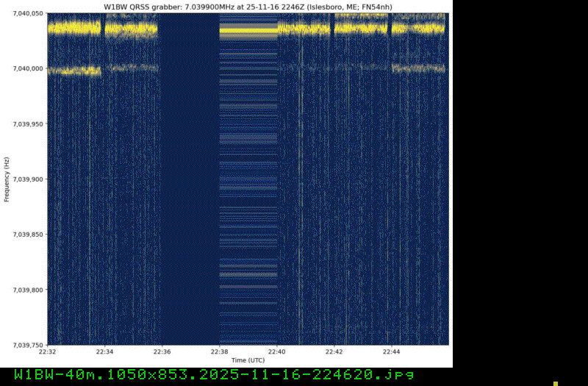Click the small yellow square at bottom right

pyautogui.click(x=556, y=383)
